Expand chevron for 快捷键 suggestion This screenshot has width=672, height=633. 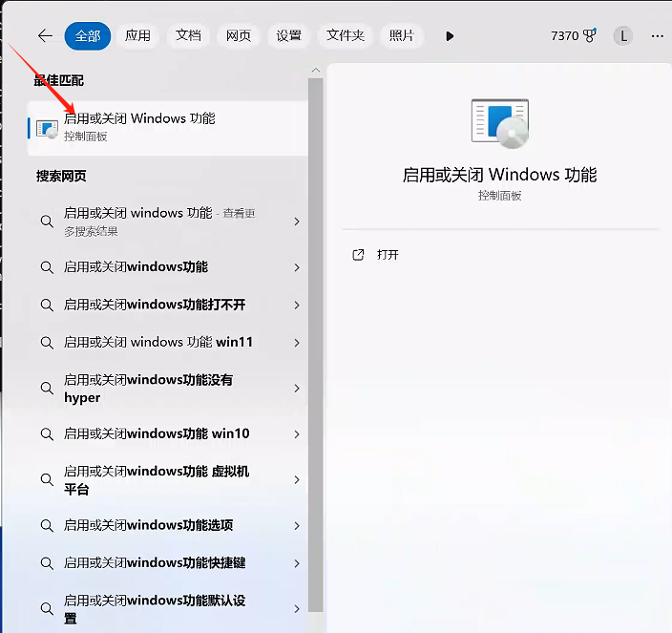297,563
